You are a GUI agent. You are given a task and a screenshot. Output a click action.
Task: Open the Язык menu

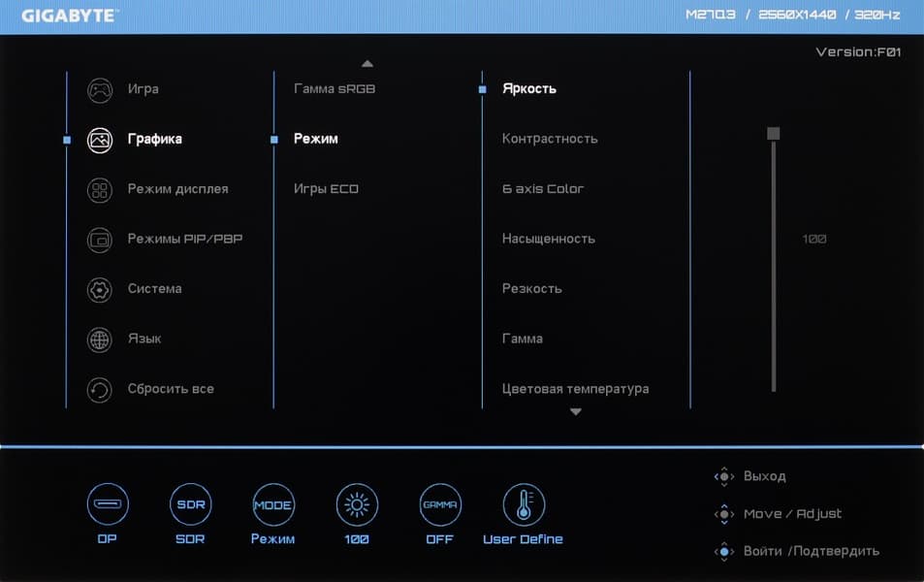(x=144, y=339)
